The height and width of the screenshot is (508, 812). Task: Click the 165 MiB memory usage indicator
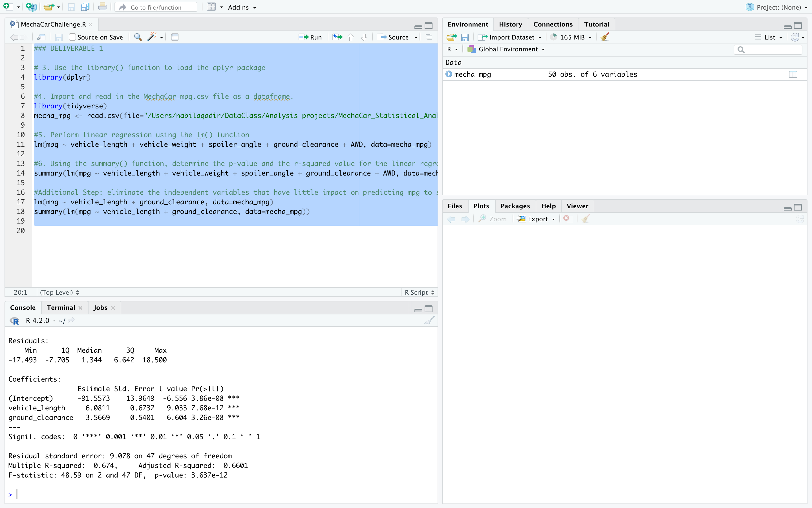(571, 37)
